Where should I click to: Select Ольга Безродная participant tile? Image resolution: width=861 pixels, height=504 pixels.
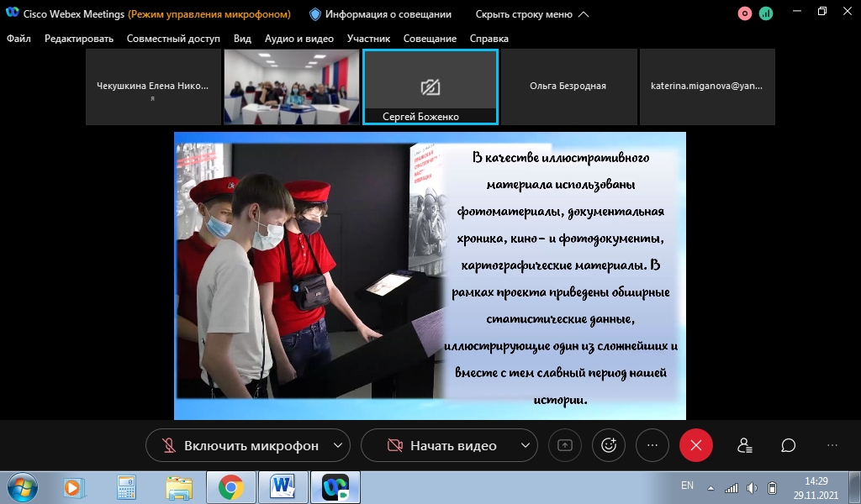568,86
